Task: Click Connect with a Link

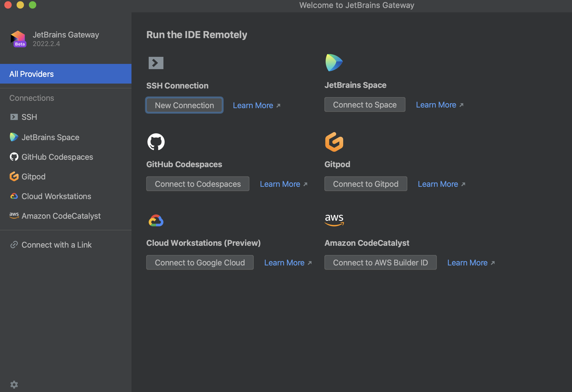Action: (57, 245)
